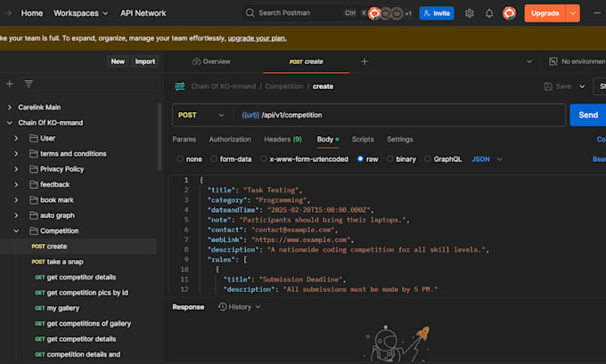Open the History dropdown in response
606x364 pixels.
pos(240,307)
